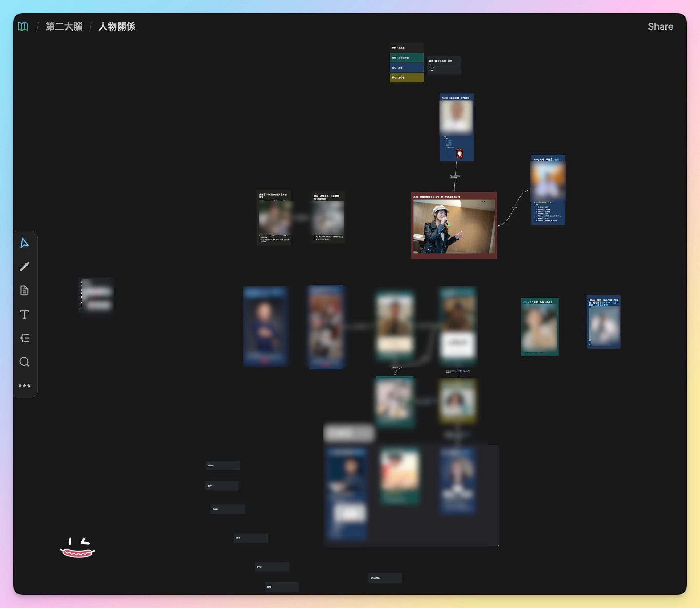Click the Share button
This screenshot has height=608, width=700.
pyautogui.click(x=660, y=26)
